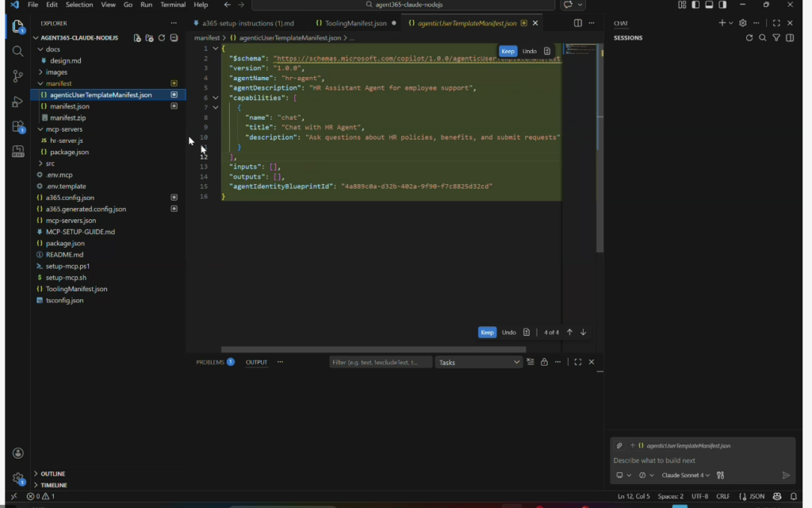
Task: Toggle the bottom panel layout button
Action: pyautogui.click(x=709, y=5)
